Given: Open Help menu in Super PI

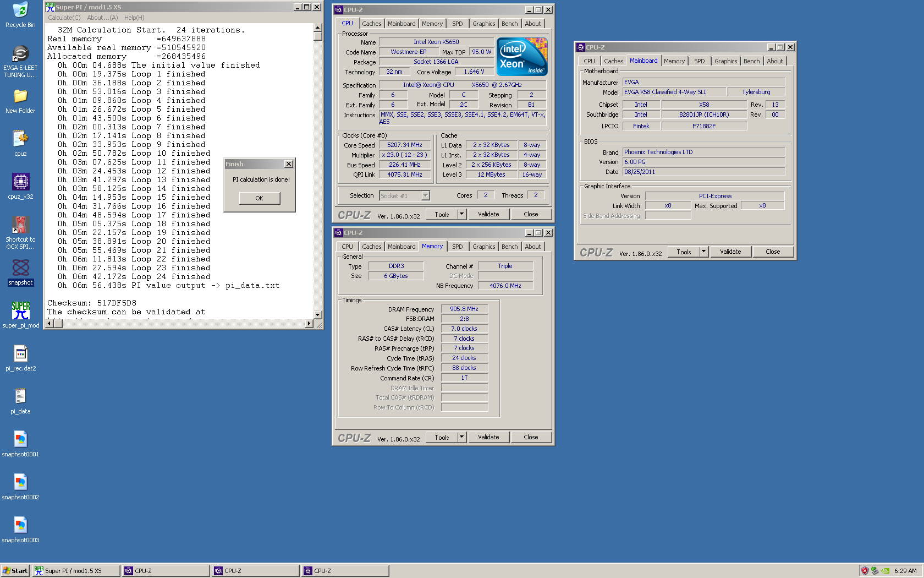Looking at the screenshot, I should [134, 18].
